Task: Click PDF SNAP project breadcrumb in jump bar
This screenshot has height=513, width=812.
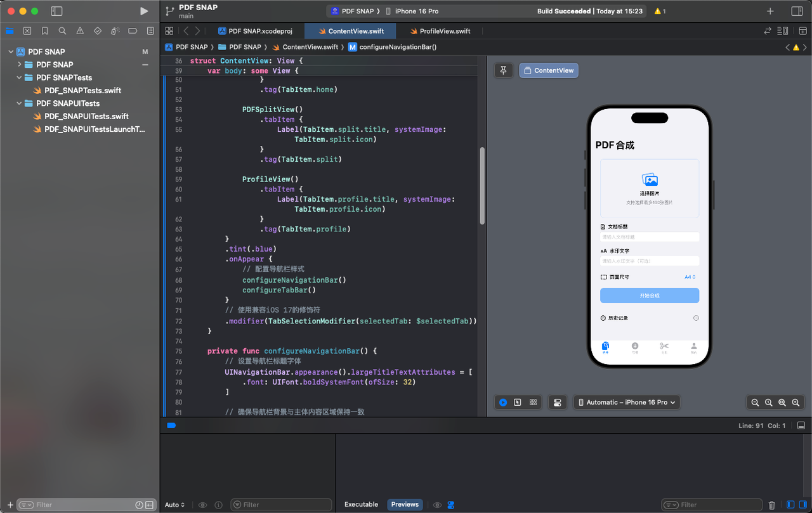Action: [187, 47]
